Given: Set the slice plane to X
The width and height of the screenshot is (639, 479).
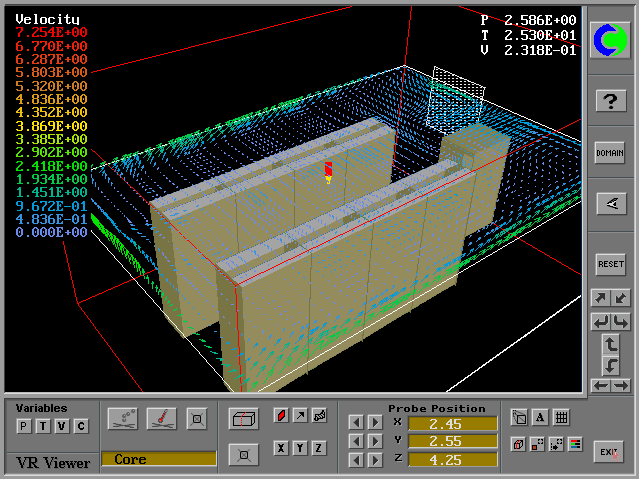Looking at the screenshot, I should tap(282, 448).
